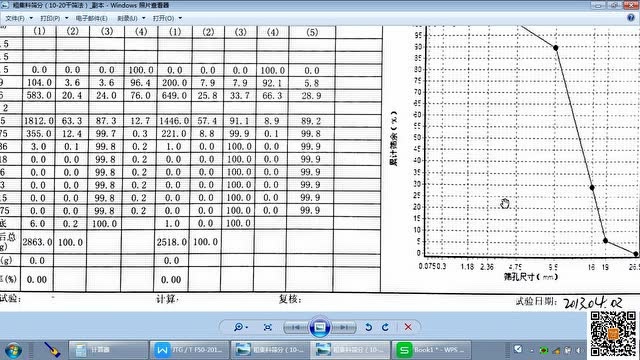Click the pinned broom icon on taskbar
The image size is (640, 360).
[x=52, y=350]
